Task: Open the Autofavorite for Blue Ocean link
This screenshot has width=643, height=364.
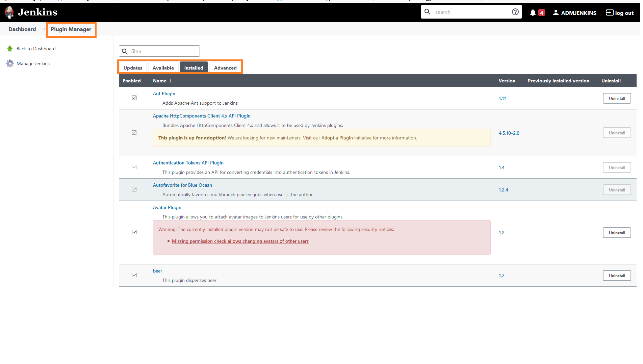Action: pyautogui.click(x=182, y=185)
